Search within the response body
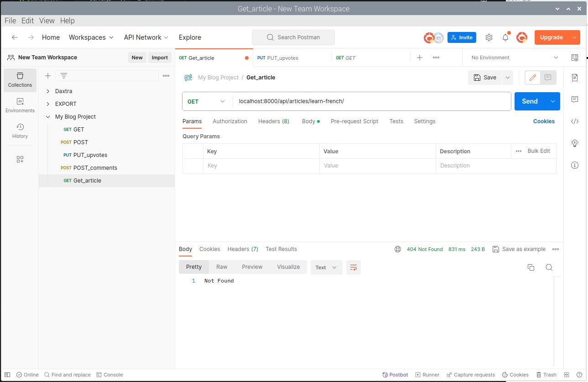The height and width of the screenshot is (382, 588). [x=549, y=267]
